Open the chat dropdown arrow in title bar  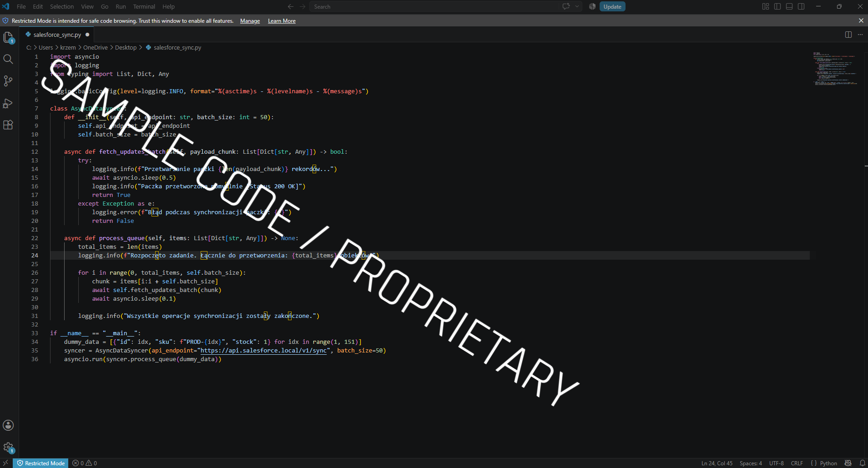[x=577, y=6]
